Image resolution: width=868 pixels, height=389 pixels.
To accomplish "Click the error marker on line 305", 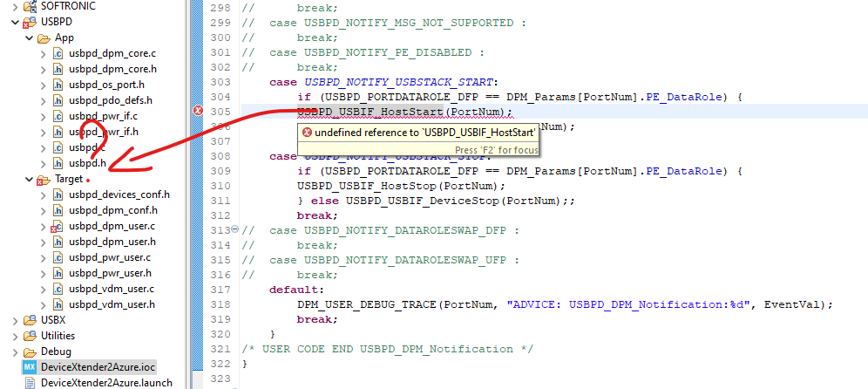I will tap(198, 112).
